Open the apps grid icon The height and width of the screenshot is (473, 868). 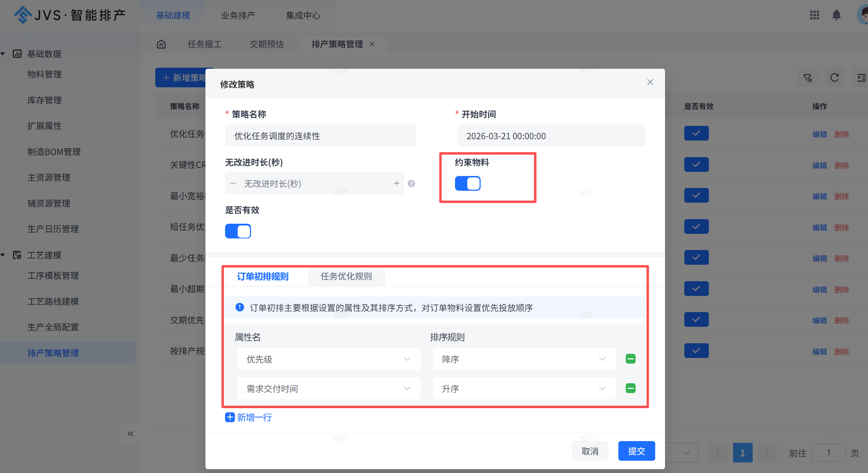[814, 15]
